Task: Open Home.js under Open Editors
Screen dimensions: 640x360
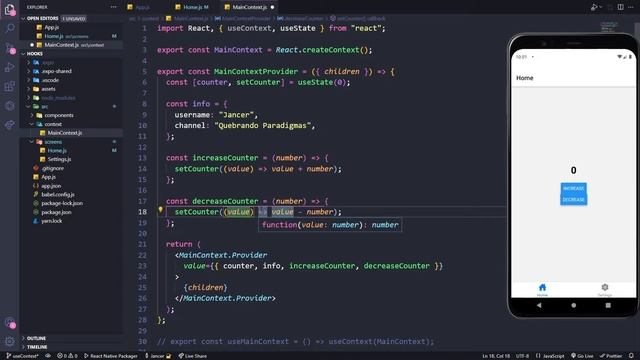Action: pos(54,36)
